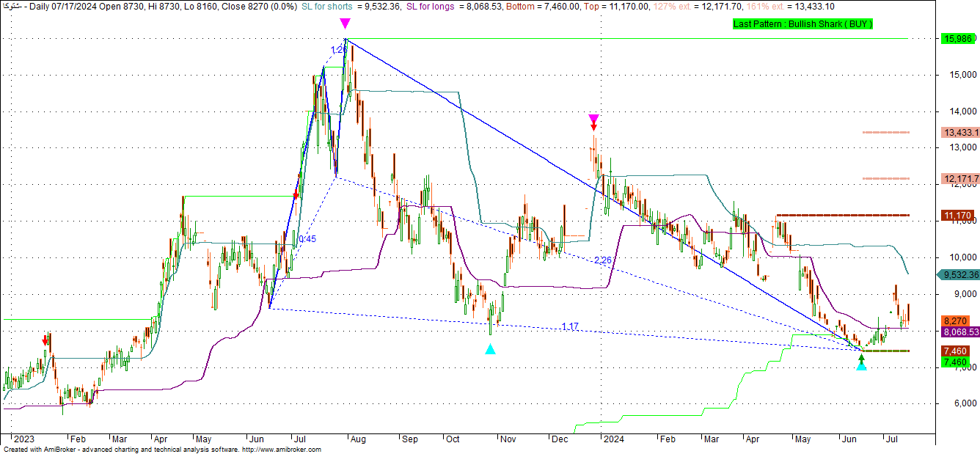Click the dark red 7,460 bottom price label
The width and height of the screenshot is (980, 454).
click(957, 351)
